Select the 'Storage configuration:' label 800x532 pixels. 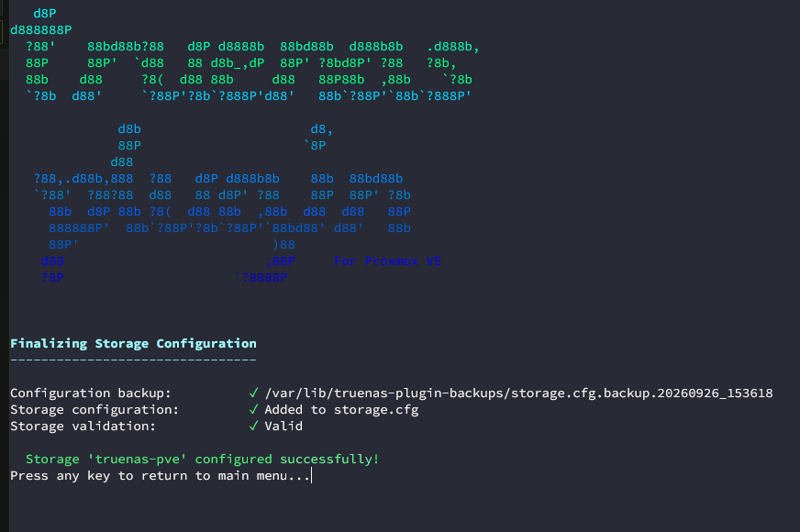(94, 410)
